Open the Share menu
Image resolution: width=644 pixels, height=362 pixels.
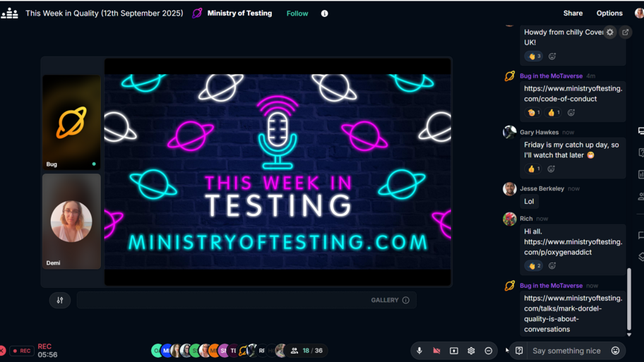(x=573, y=13)
